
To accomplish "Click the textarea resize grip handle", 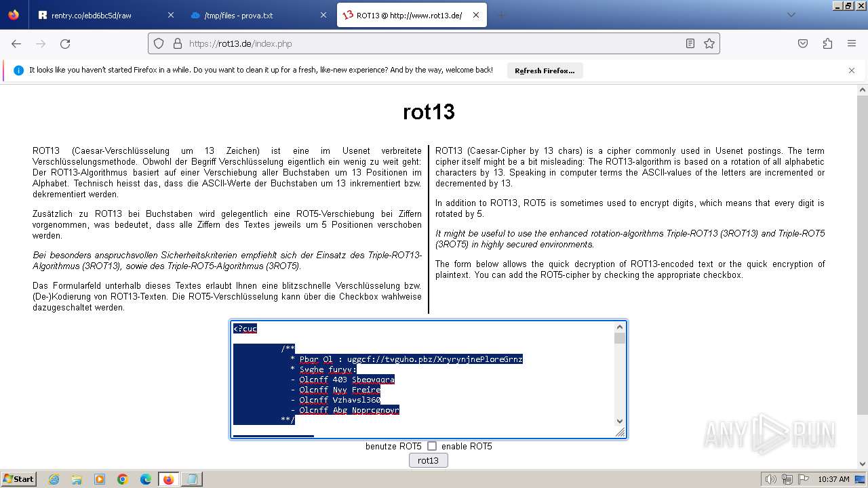I will click(x=620, y=432).
